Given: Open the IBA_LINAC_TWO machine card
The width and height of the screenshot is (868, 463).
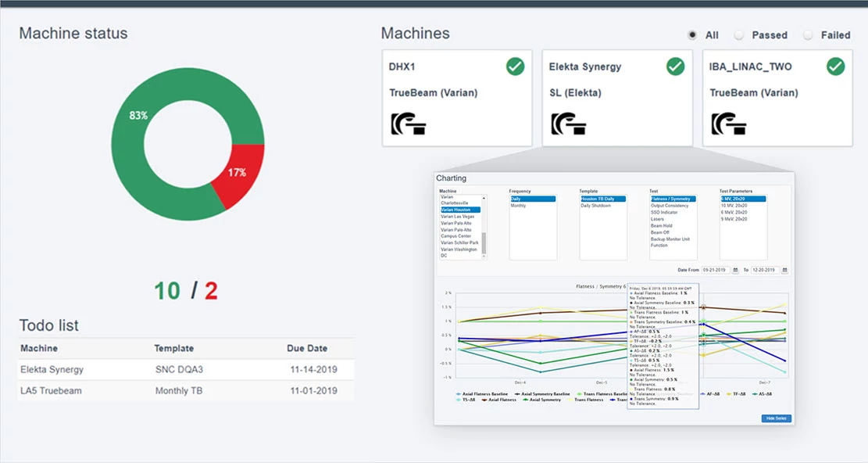Looking at the screenshot, I should point(778,98).
